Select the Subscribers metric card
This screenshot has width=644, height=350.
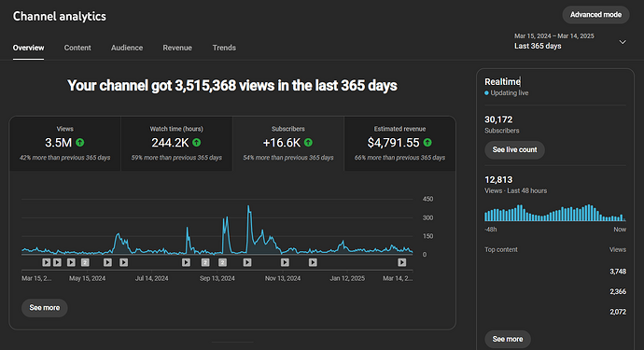pos(288,144)
